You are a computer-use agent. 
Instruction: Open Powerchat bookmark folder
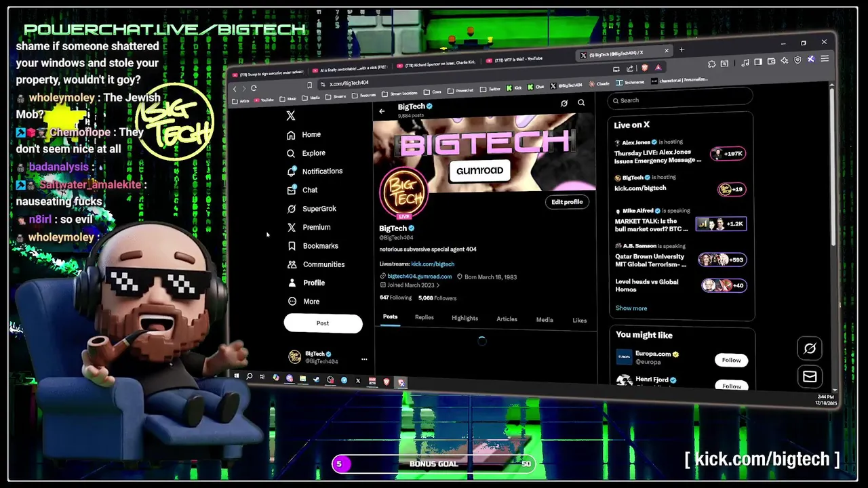point(460,91)
